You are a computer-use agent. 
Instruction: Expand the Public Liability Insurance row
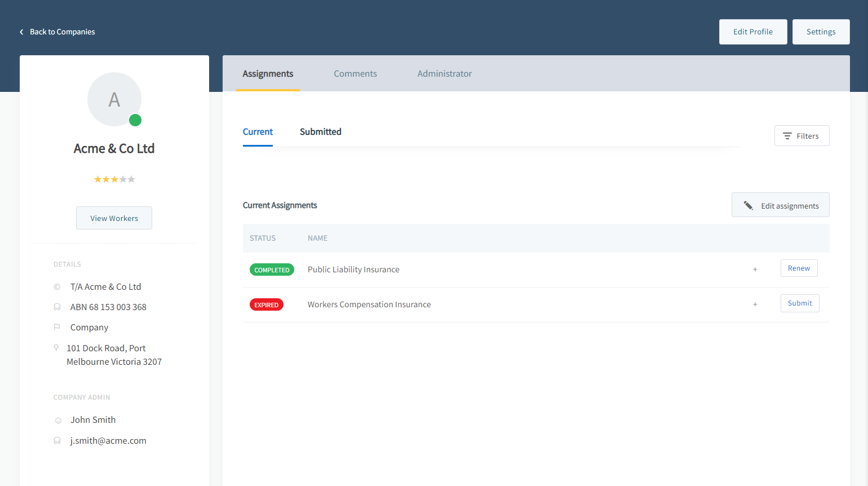(x=755, y=269)
